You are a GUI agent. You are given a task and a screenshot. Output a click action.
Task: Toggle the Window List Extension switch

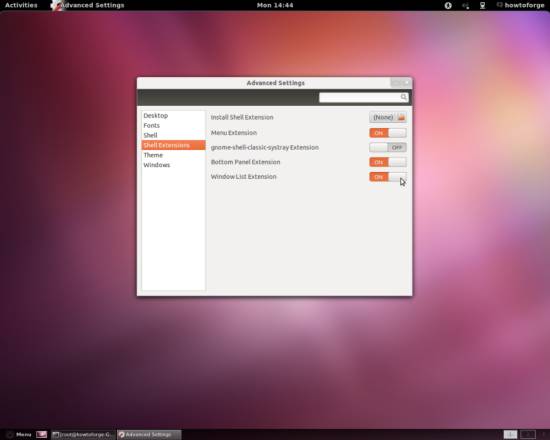tap(388, 177)
